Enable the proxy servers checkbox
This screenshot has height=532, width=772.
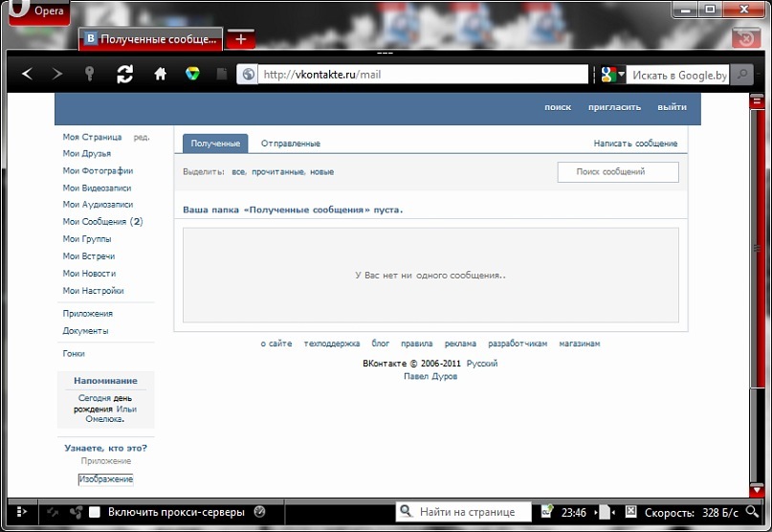click(x=95, y=512)
